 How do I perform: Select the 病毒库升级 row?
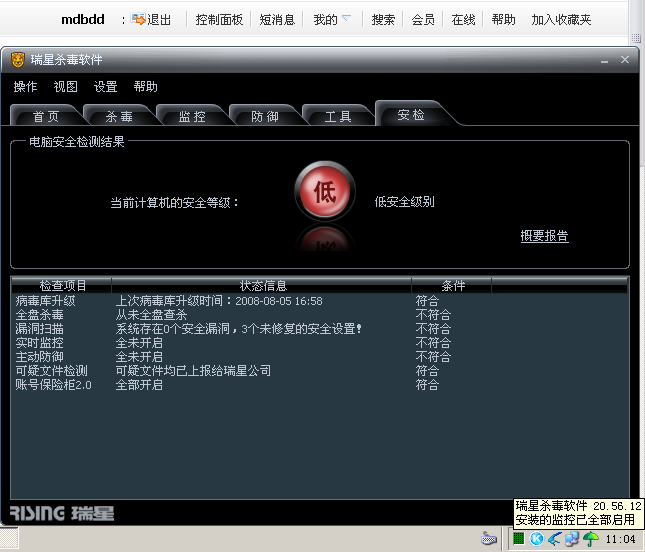click(320, 301)
